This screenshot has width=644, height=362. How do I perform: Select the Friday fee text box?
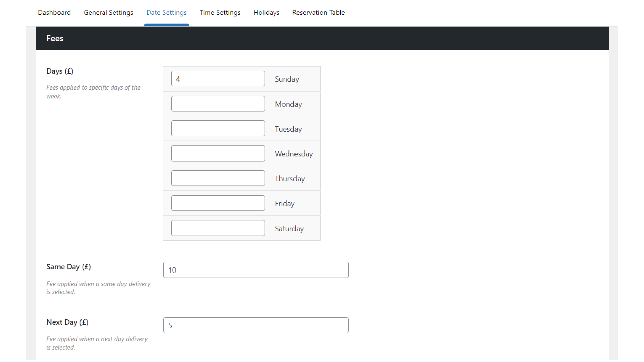coord(218,203)
